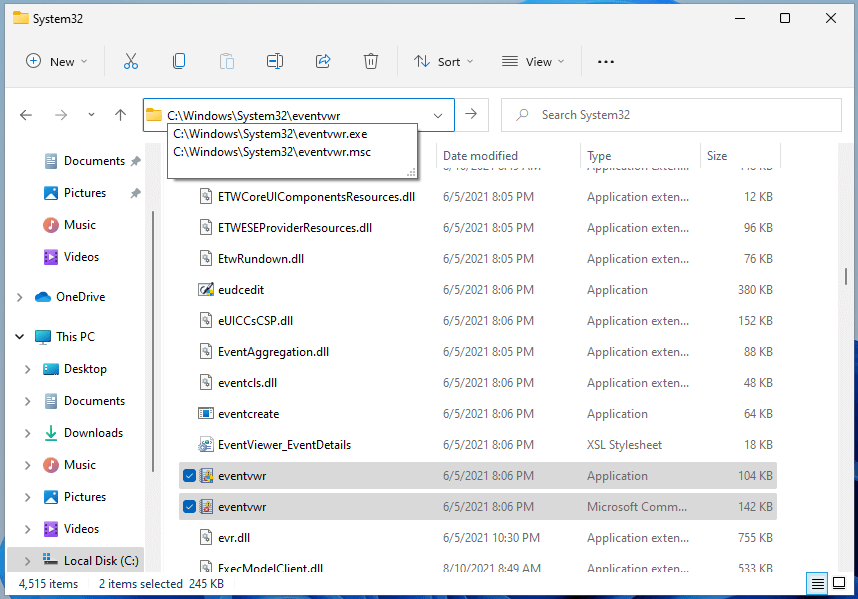Switch to details view in status bar

click(818, 584)
